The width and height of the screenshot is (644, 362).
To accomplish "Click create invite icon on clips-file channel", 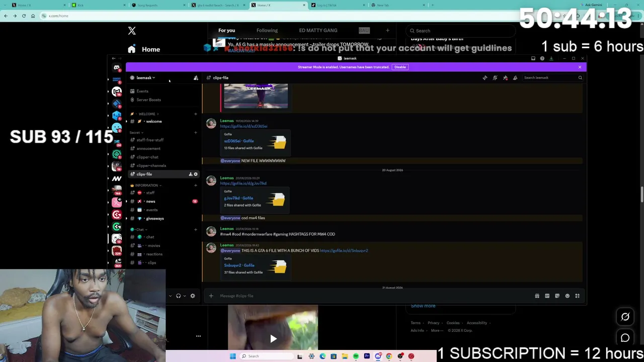I will [x=191, y=174].
